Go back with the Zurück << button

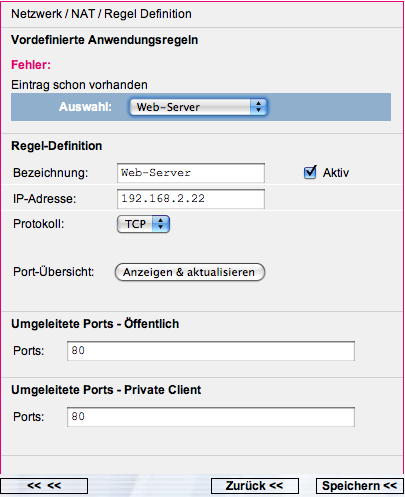[x=255, y=486]
